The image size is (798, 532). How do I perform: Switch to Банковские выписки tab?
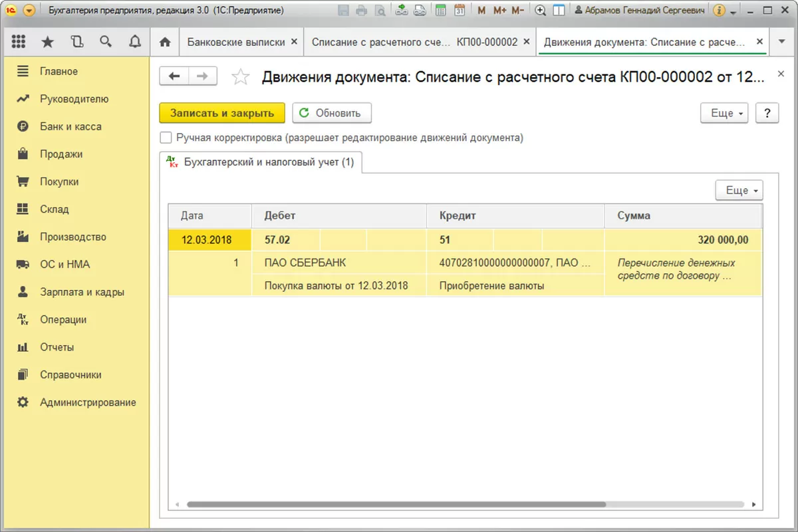tap(236, 42)
